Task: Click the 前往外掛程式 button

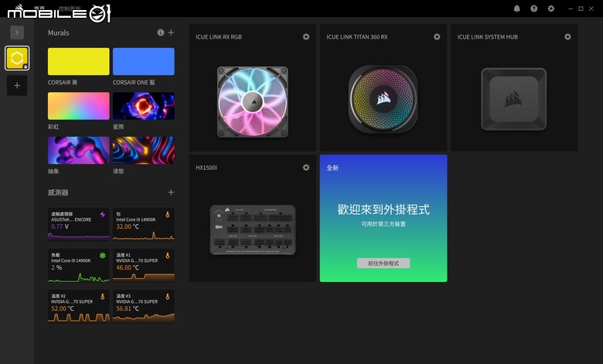Action: click(383, 264)
